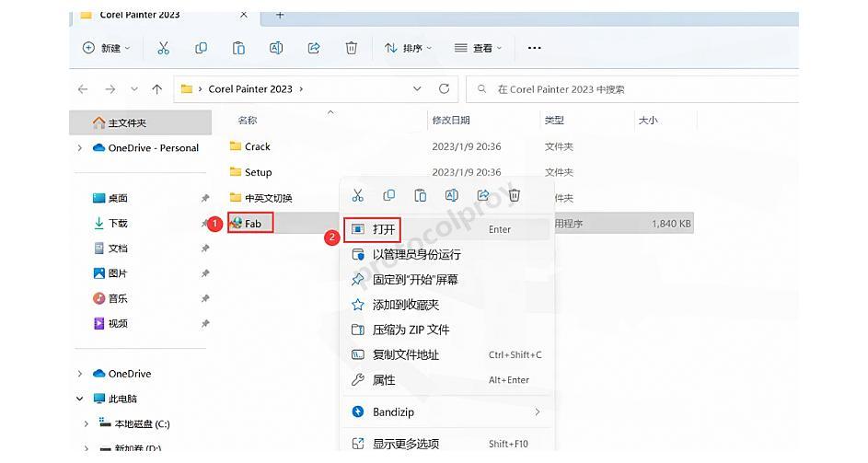Screen dimensions: 868x463
Task: Click the pin icon next to 音乐
Action: pos(205,298)
